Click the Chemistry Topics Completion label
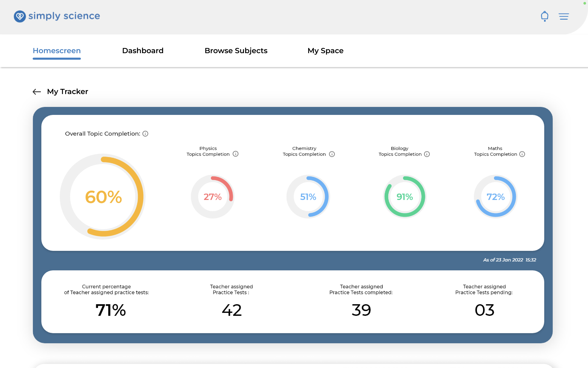Viewport: 588px width, 368px height. tap(304, 151)
